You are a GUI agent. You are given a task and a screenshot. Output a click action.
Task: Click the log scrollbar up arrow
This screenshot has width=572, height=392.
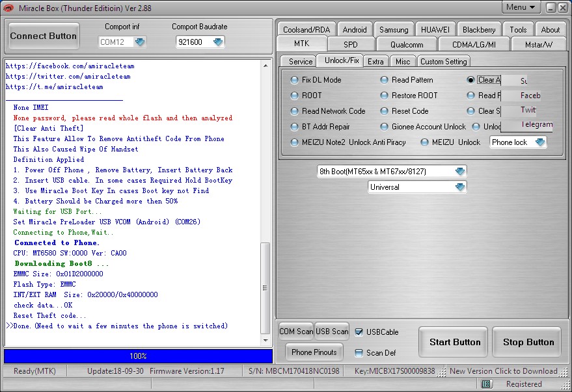click(266, 66)
